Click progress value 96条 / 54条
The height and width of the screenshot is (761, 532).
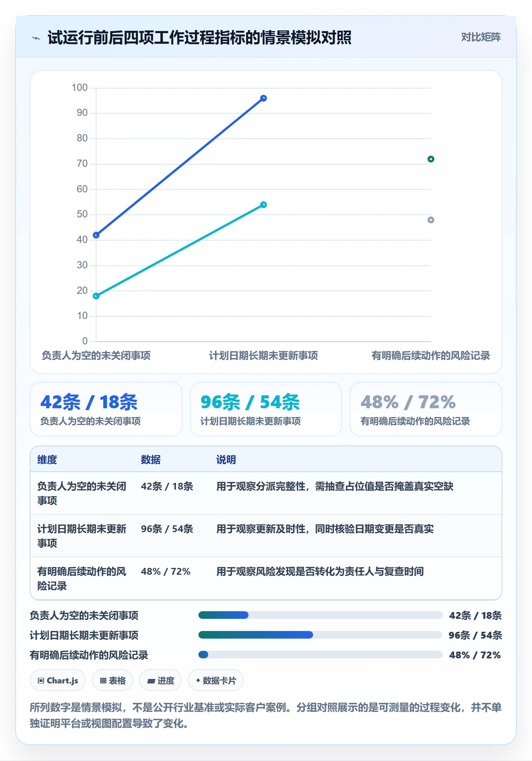point(475,635)
